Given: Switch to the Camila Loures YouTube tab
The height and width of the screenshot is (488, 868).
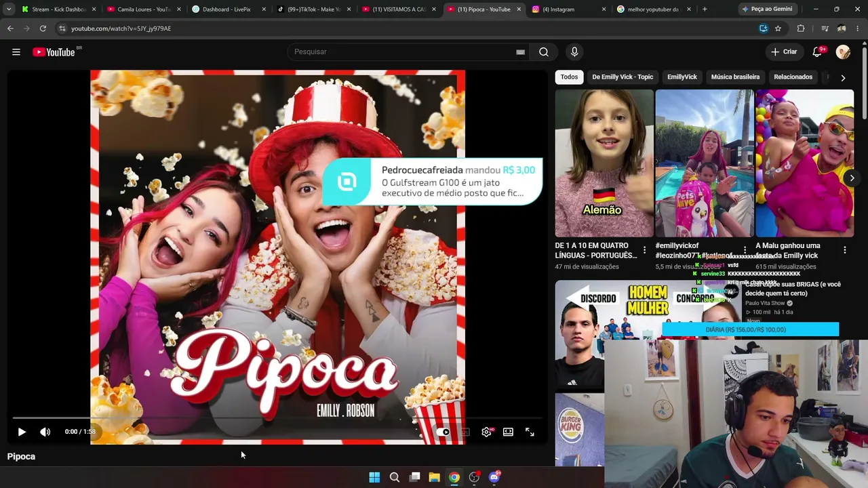Looking at the screenshot, I should (x=143, y=9).
